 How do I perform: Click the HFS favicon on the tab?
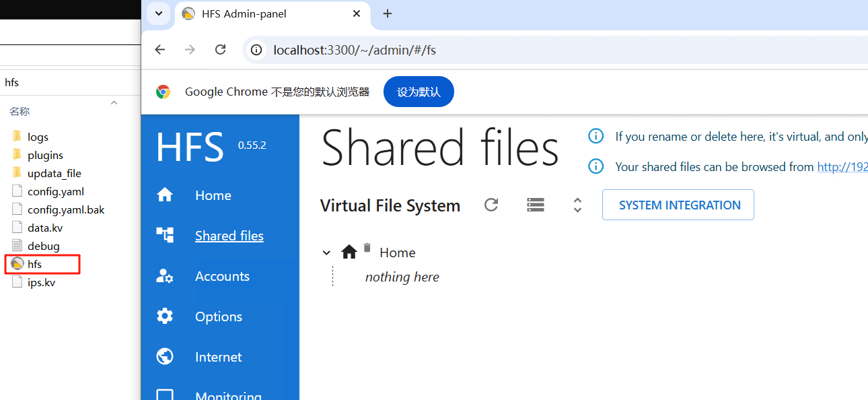[188, 13]
